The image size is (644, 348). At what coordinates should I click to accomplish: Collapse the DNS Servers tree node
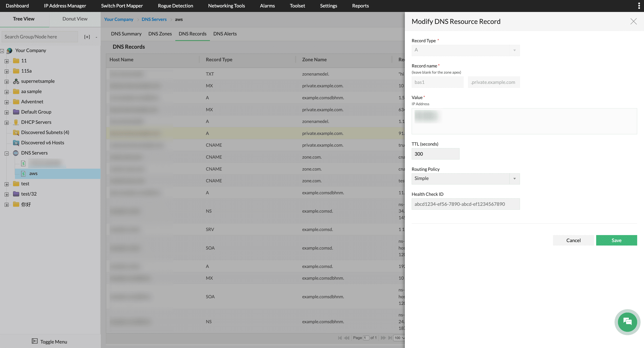[x=7, y=154]
